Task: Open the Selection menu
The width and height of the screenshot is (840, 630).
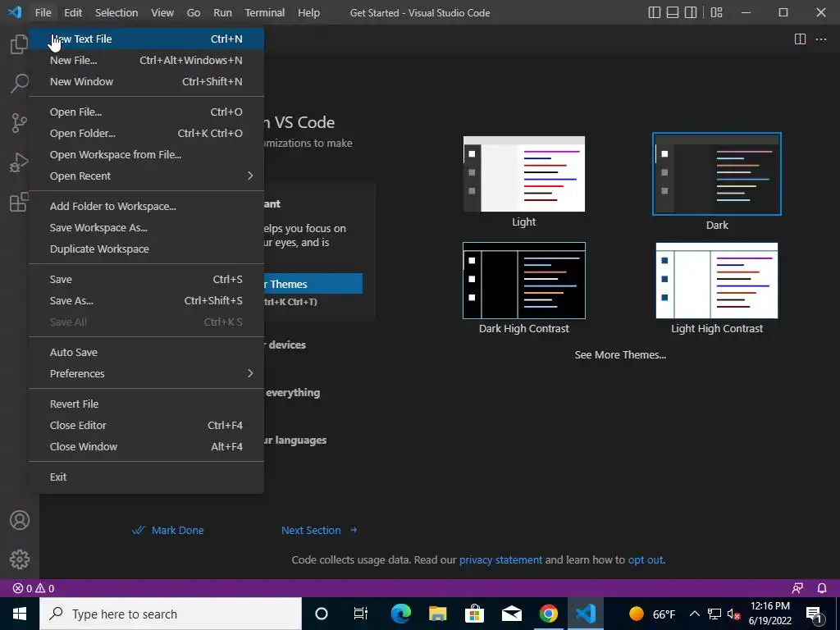Action: (x=116, y=12)
